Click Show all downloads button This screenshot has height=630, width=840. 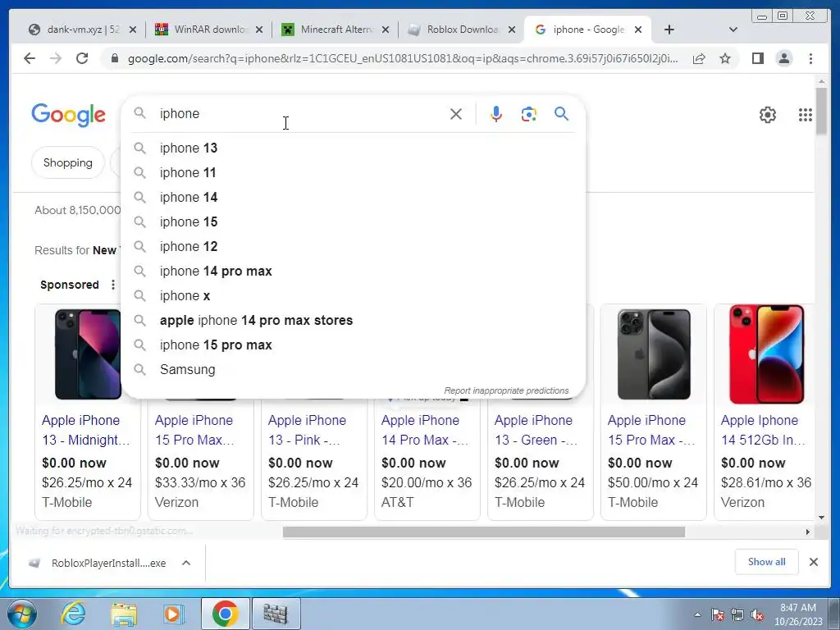[x=767, y=561]
